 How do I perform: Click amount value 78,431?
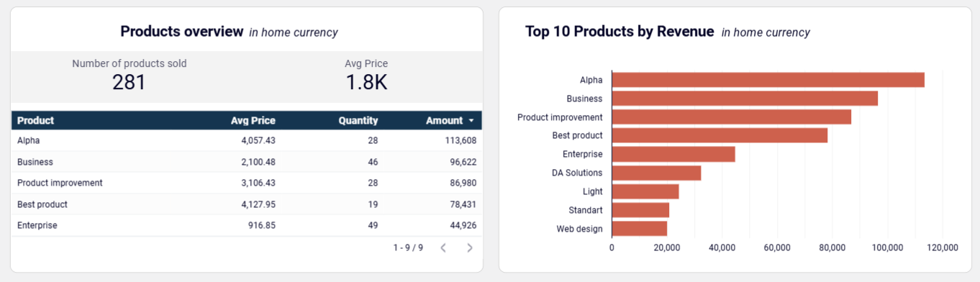(x=463, y=204)
